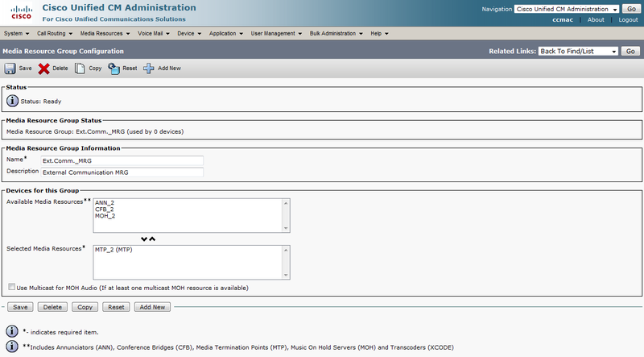Click the Save floppy disk icon in toolbar
The width and height of the screenshot is (644, 357).
tap(10, 68)
